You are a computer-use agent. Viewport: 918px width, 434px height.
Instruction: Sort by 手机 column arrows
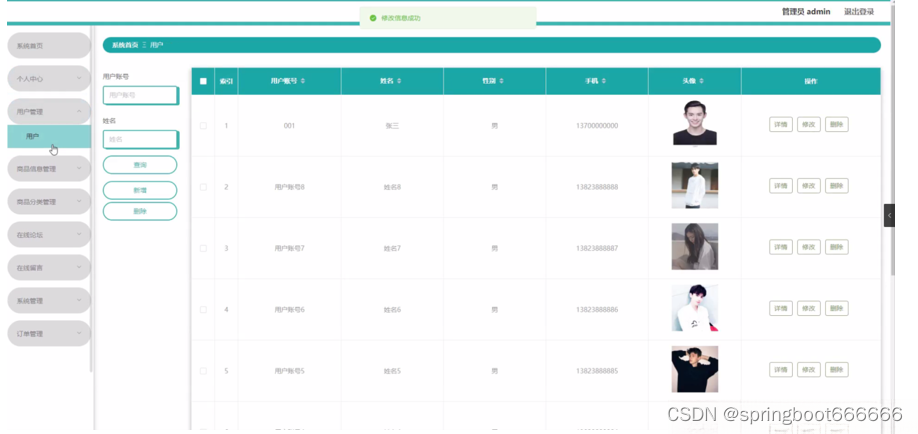point(604,81)
